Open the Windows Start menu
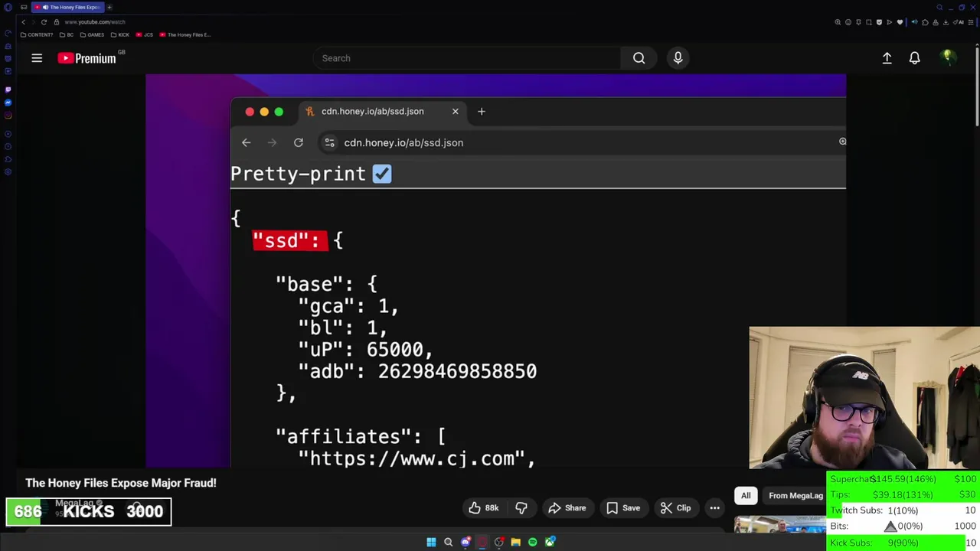Image resolution: width=980 pixels, height=551 pixels. pyautogui.click(x=431, y=542)
